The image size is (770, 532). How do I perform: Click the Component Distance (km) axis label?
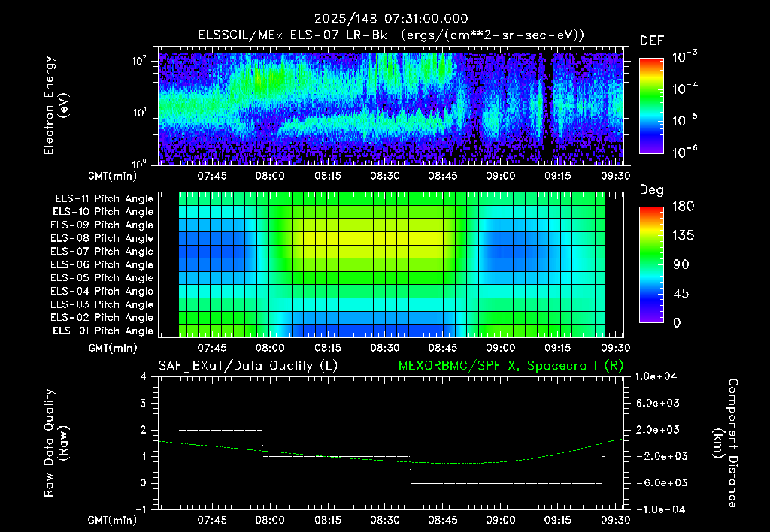click(x=726, y=443)
